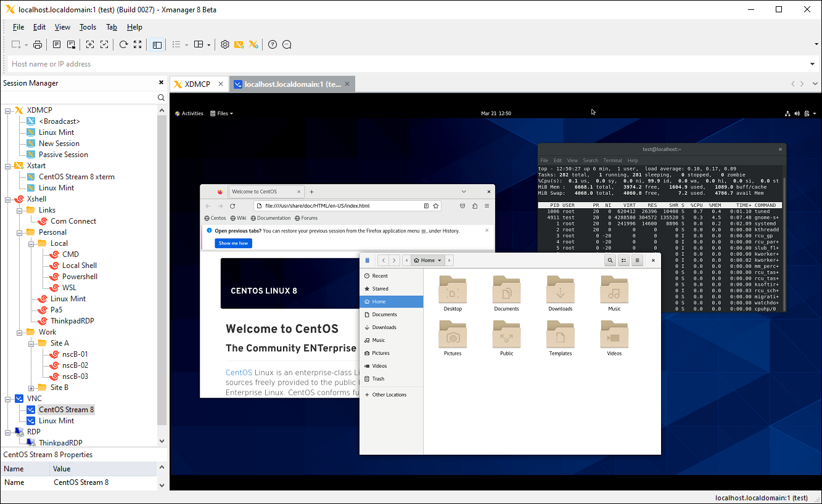Follow the CentOS hyperlink on the welcome page
The height and width of the screenshot is (504, 822).
pos(239,372)
